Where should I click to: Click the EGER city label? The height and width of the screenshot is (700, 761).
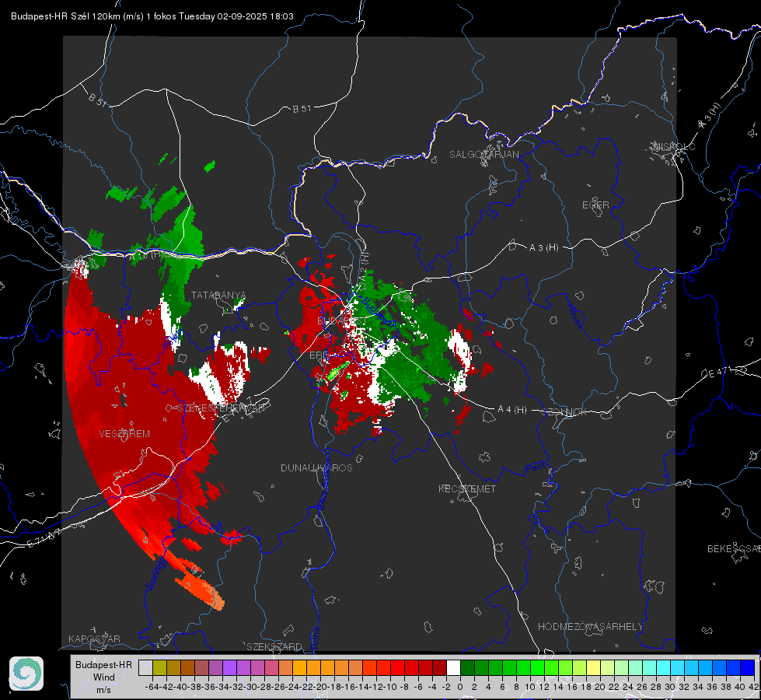595,205
